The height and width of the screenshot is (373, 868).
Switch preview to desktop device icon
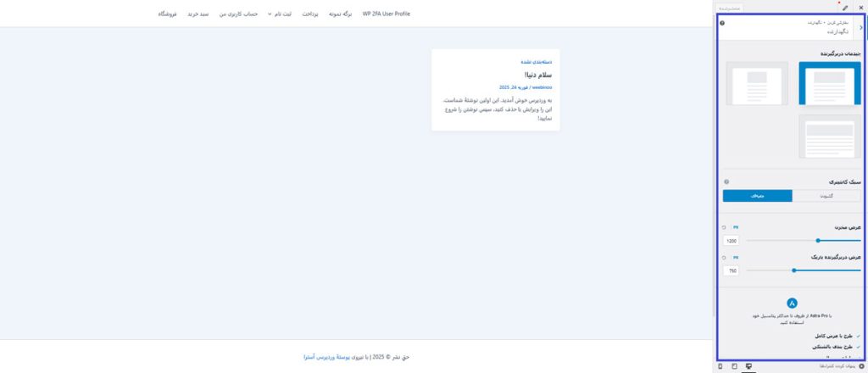coord(748,366)
